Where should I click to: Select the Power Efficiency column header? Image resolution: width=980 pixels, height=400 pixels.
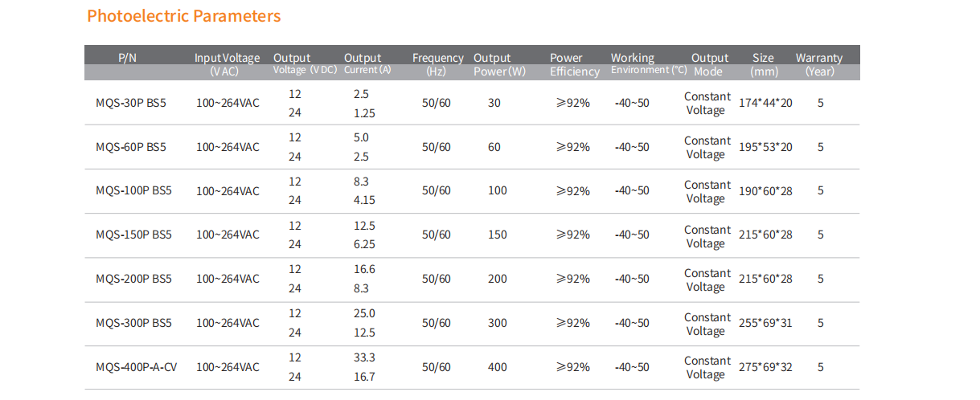574,64
